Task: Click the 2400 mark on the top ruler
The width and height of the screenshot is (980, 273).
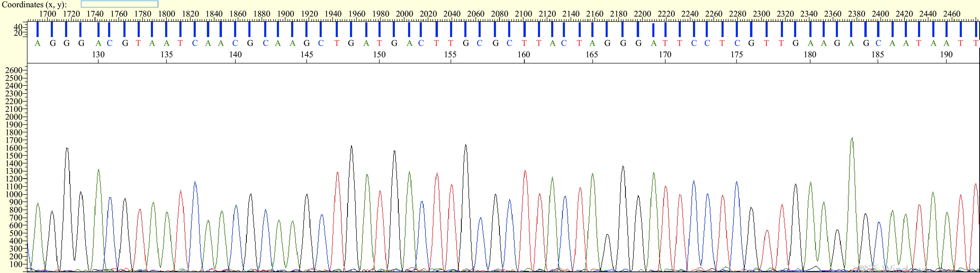Action: click(x=880, y=14)
